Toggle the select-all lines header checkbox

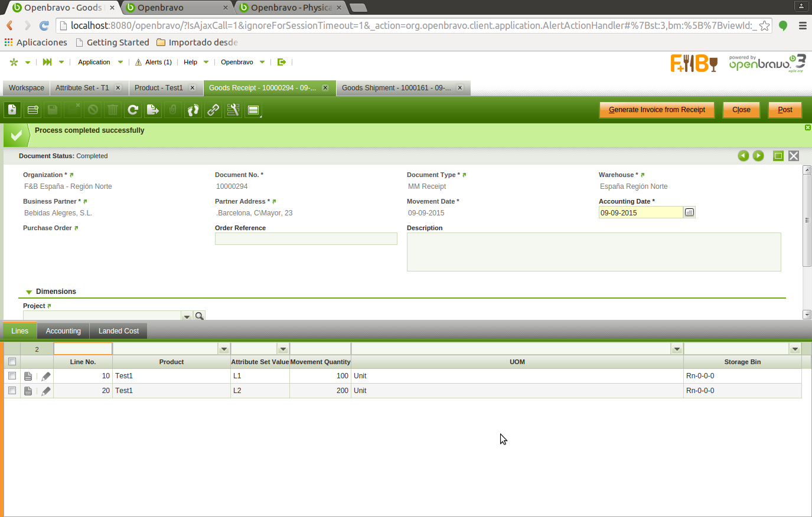pyautogui.click(x=12, y=362)
